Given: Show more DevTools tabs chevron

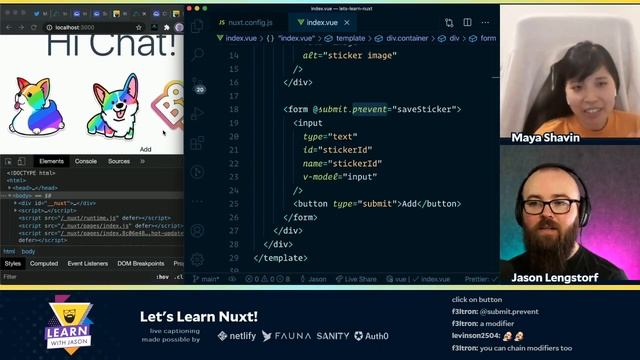Looking at the screenshot, I should (x=142, y=161).
